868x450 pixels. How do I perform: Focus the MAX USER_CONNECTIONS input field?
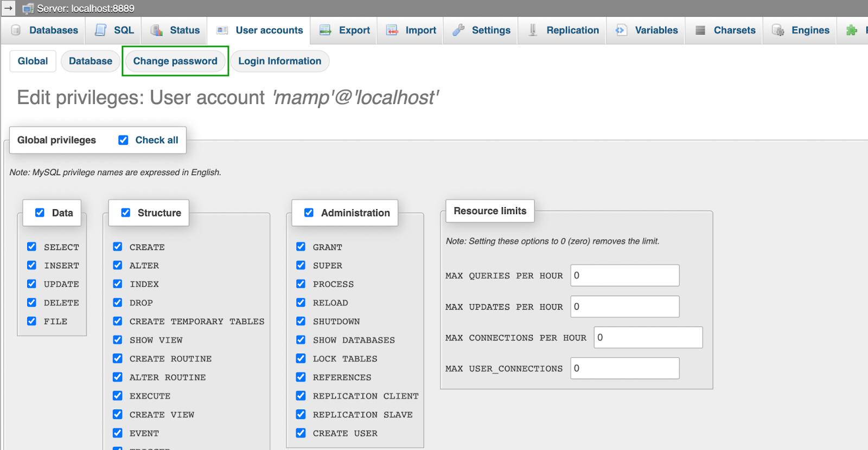click(624, 368)
